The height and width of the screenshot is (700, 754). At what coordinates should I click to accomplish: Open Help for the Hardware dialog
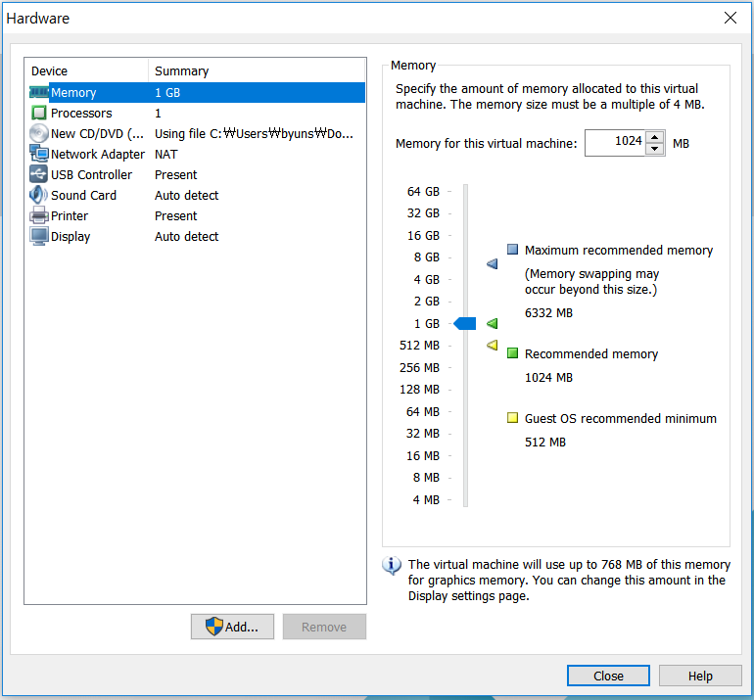(700, 676)
